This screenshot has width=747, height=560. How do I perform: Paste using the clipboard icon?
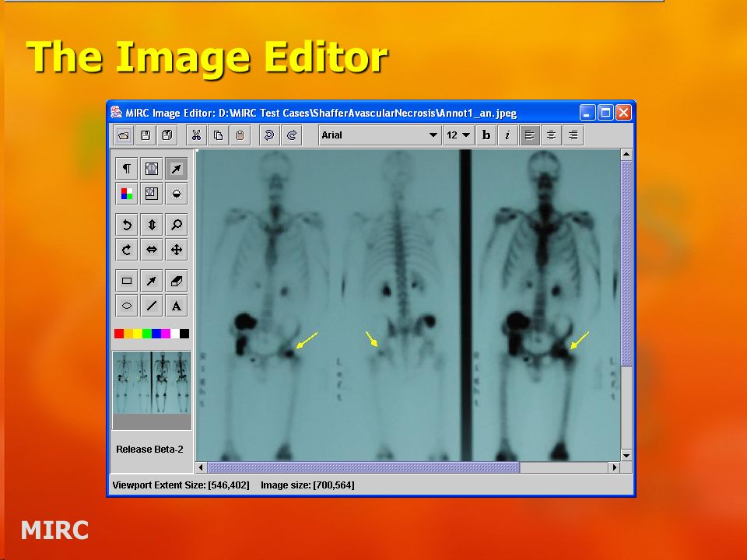point(240,135)
